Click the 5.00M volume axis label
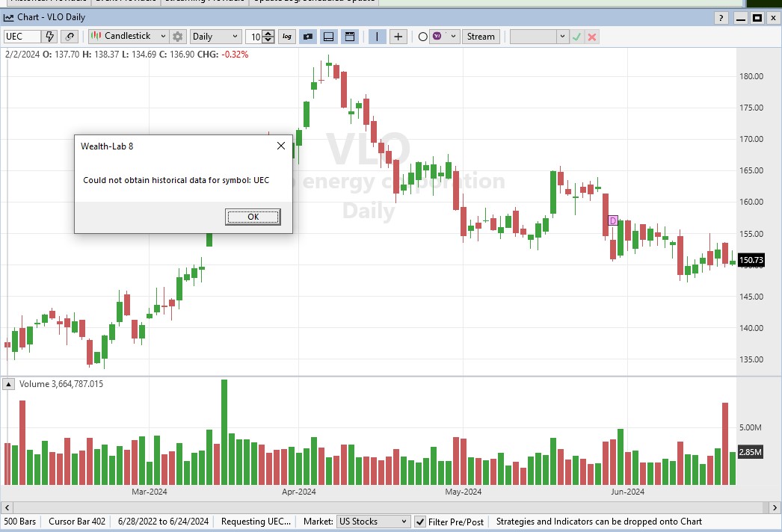 tap(750, 427)
